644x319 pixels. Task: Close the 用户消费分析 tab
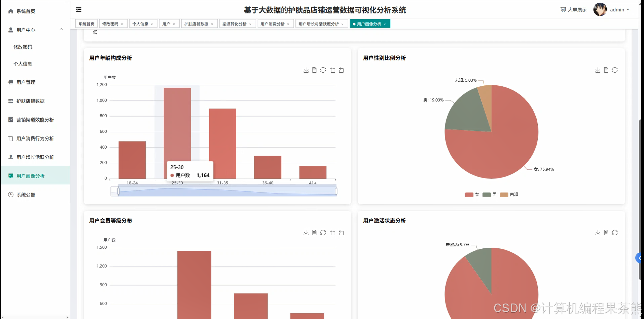coord(288,24)
